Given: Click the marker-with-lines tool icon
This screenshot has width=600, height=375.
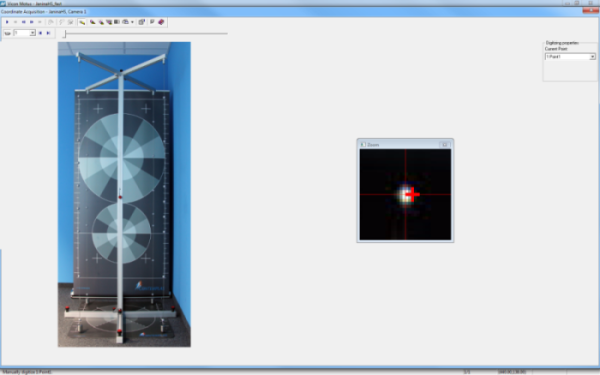Looking at the screenshot, I should coord(109,22).
